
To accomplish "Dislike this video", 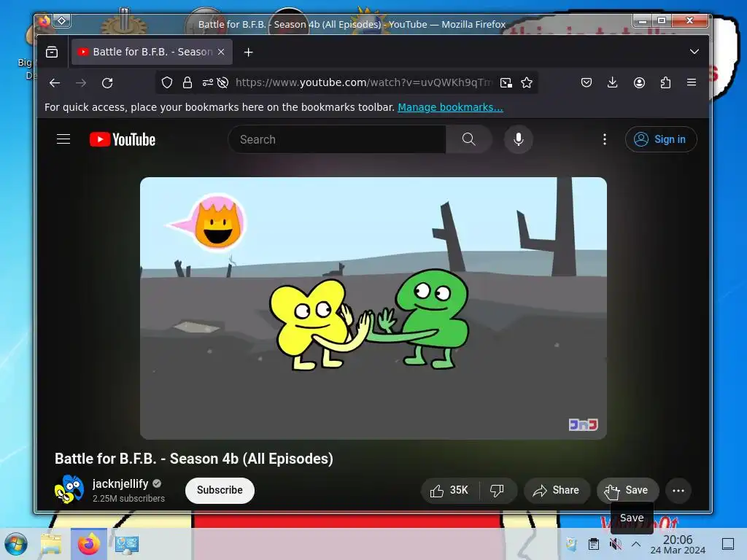I will [x=497, y=491].
